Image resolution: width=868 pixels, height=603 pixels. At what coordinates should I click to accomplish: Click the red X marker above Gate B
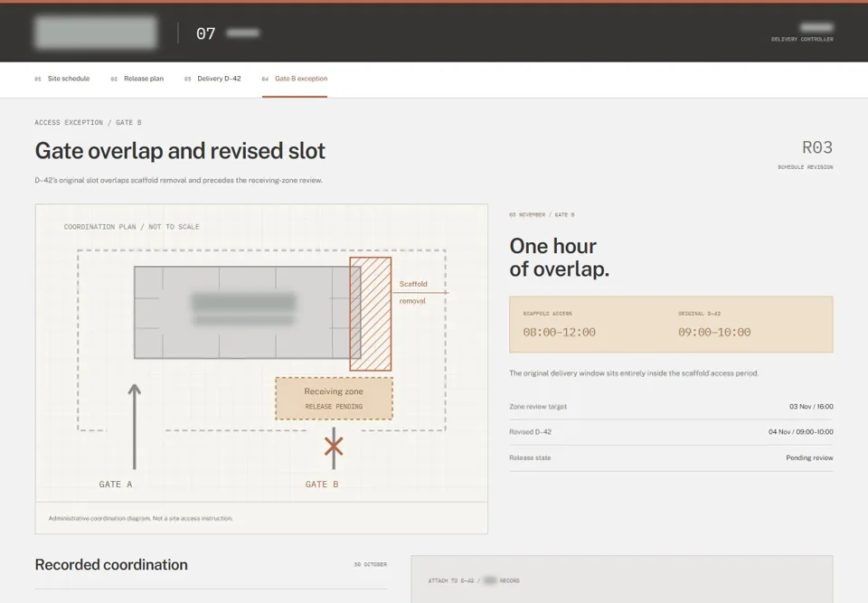point(334,447)
